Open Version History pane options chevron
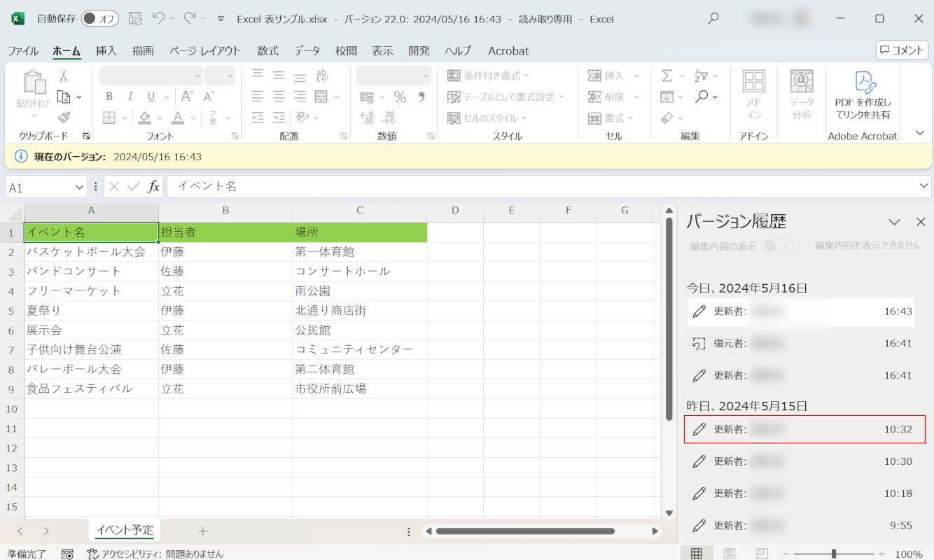This screenshot has width=934, height=560. click(894, 222)
